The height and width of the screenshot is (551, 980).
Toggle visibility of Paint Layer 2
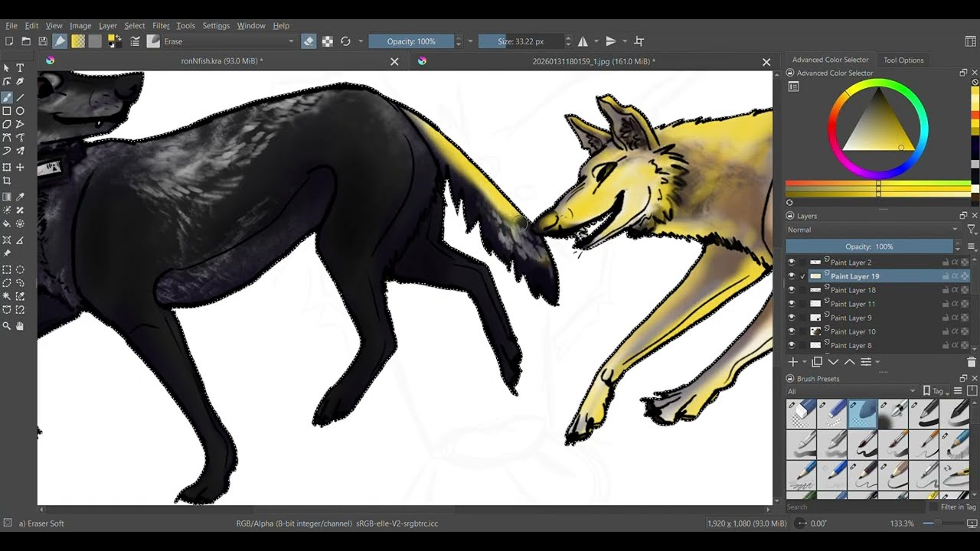pos(792,262)
